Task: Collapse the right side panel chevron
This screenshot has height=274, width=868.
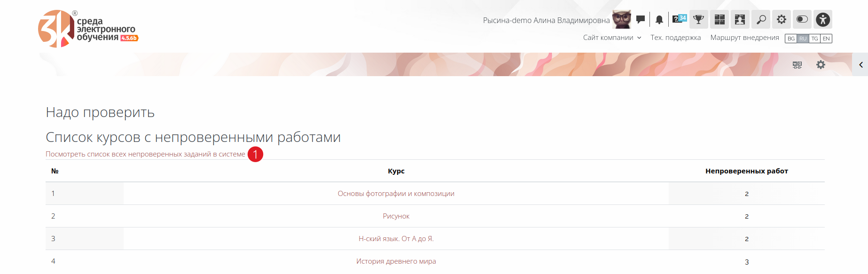Action: (860, 65)
